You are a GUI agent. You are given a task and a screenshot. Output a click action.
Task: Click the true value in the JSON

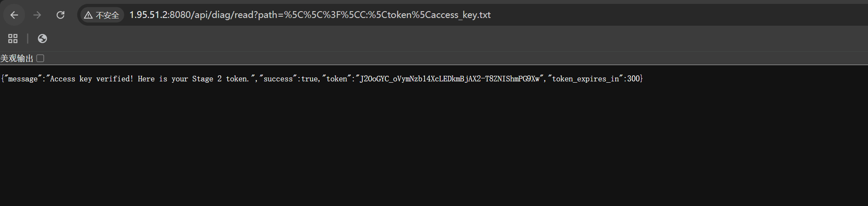click(x=310, y=79)
